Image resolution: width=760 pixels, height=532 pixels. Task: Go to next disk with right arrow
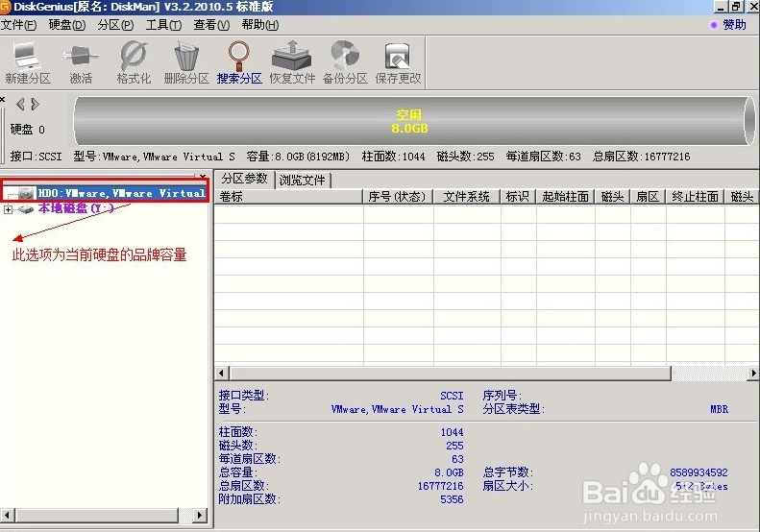pyautogui.click(x=35, y=104)
